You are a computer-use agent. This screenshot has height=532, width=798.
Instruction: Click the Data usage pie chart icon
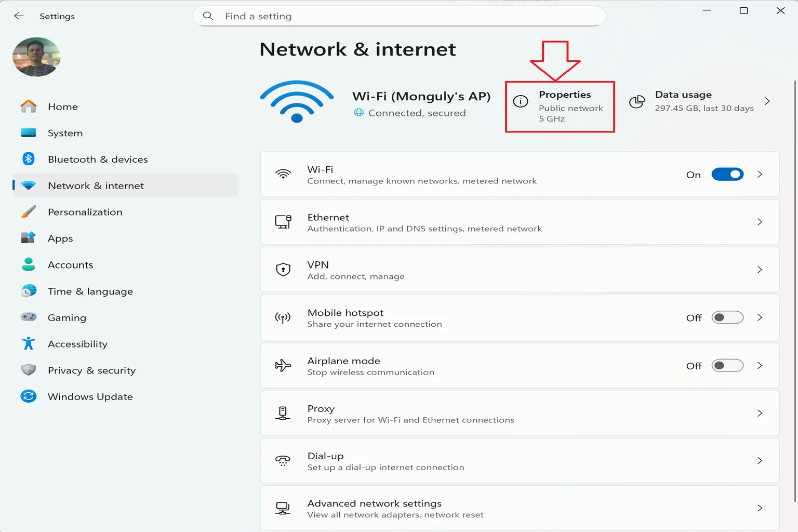click(637, 101)
